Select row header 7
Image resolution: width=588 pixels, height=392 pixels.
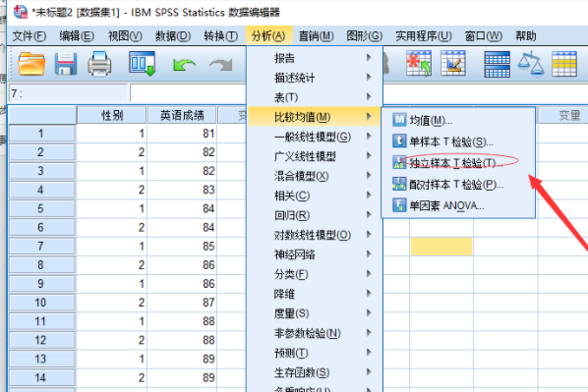pyautogui.click(x=41, y=246)
